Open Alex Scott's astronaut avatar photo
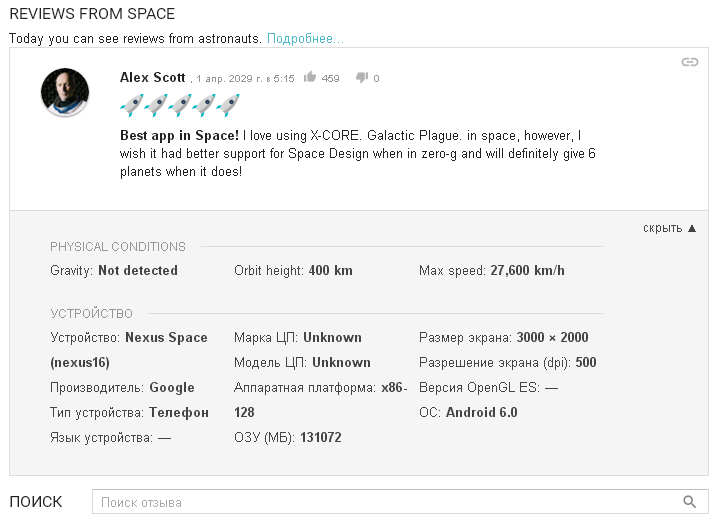The image size is (721, 531). tap(65, 92)
